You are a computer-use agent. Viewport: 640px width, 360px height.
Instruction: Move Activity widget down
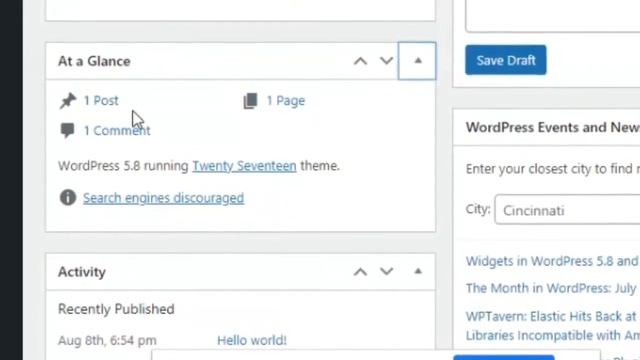coord(386,272)
